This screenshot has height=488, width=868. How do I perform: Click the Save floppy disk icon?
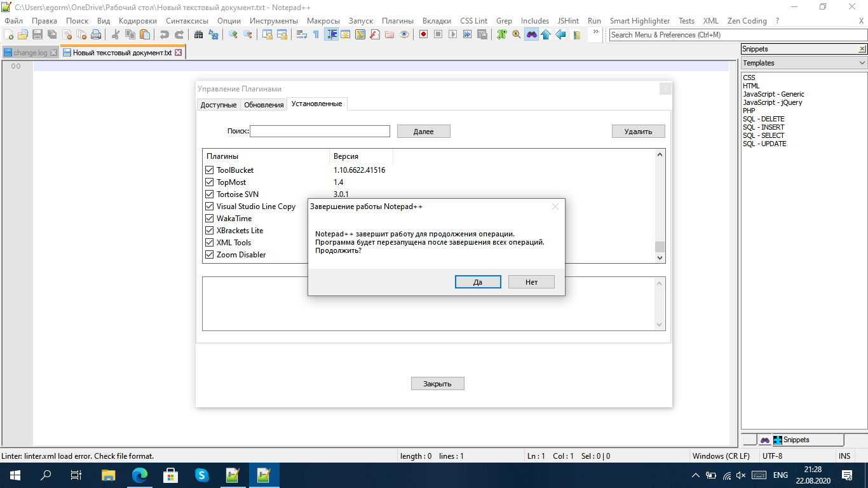(x=37, y=34)
